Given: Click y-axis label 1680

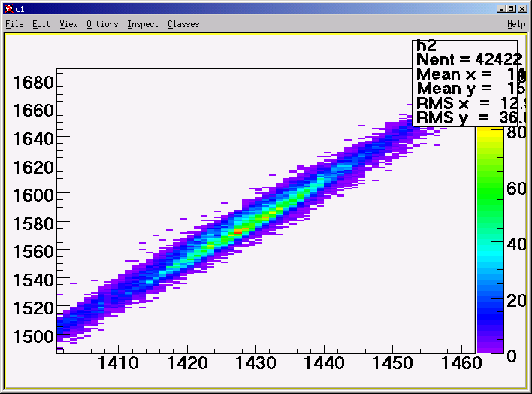Looking at the screenshot, I should (x=33, y=83).
